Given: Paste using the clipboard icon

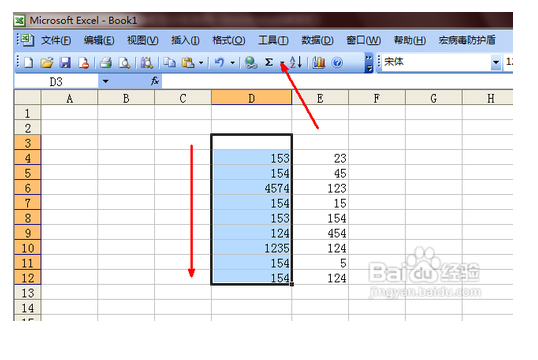Looking at the screenshot, I should pyautogui.click(x=188, y=63).
